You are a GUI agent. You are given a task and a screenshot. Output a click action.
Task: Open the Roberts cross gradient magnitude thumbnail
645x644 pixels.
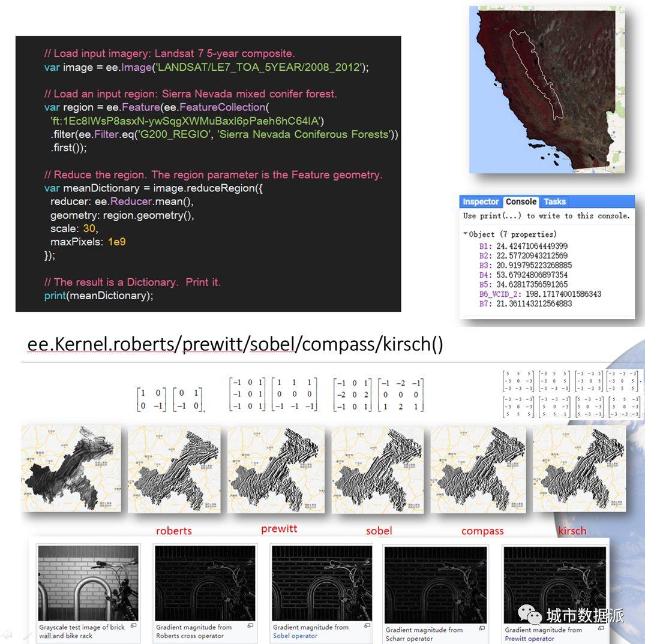point(205,583)
